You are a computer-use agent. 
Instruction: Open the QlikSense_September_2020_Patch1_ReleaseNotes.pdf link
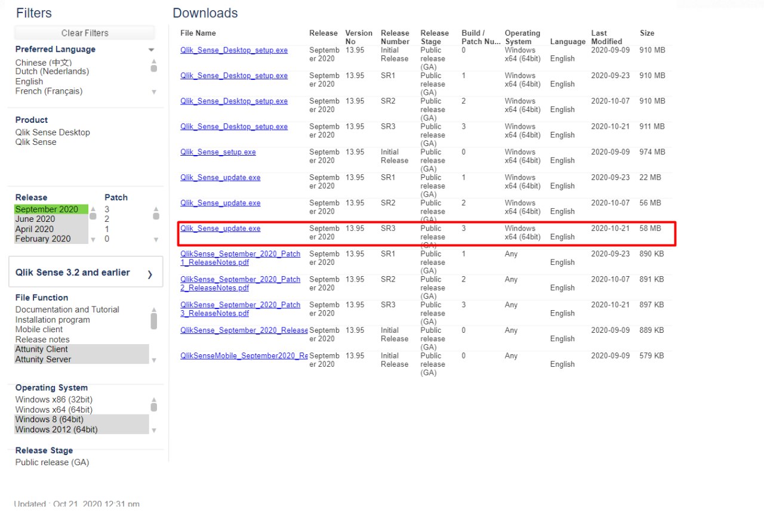(x=241, y=258)
